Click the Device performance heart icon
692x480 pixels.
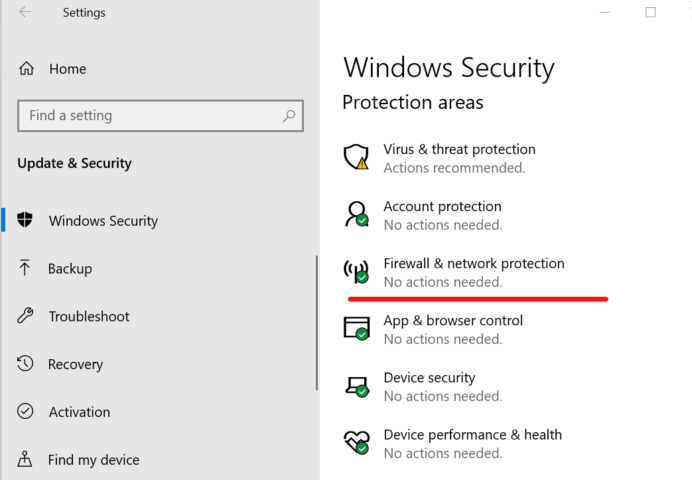(357, 442)
